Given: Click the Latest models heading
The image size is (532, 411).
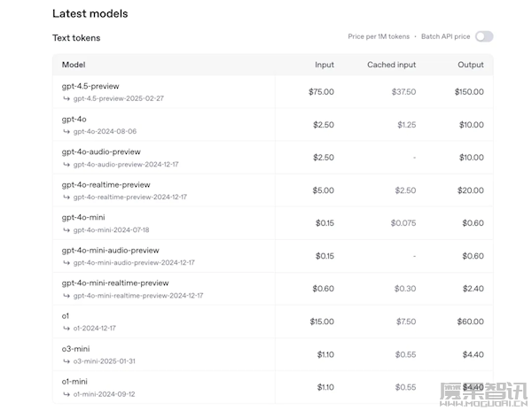Looking at the screenshot, I should pos(90,13).
